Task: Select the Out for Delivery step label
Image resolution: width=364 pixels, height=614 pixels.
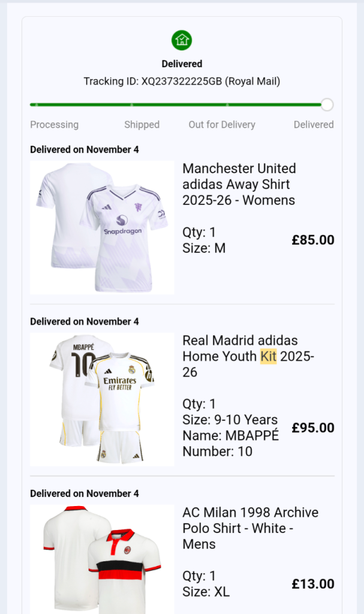Action: (222, 125)
